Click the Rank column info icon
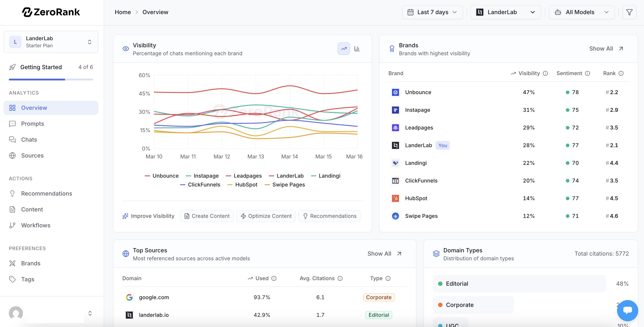 [621, 73]
